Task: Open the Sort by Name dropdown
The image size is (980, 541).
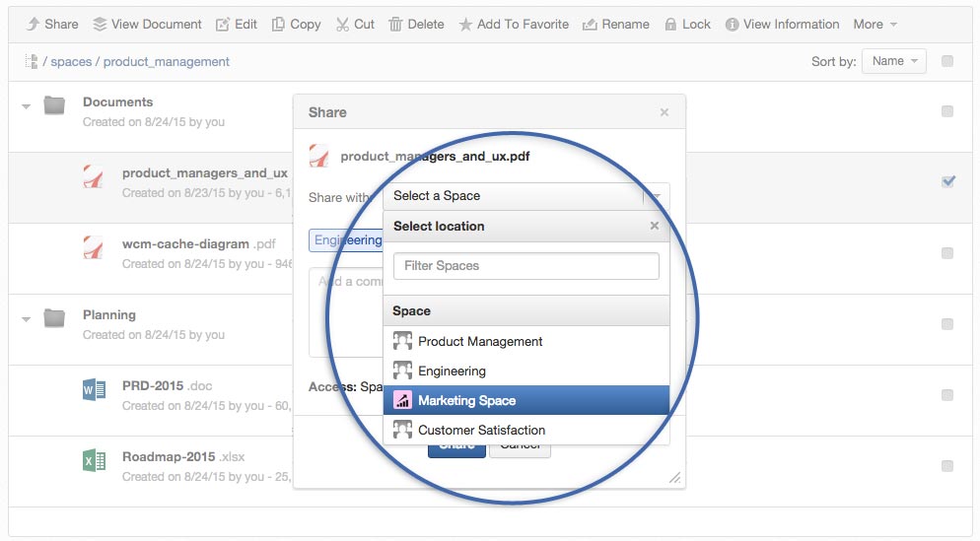Action: click(x=894, y=61)
